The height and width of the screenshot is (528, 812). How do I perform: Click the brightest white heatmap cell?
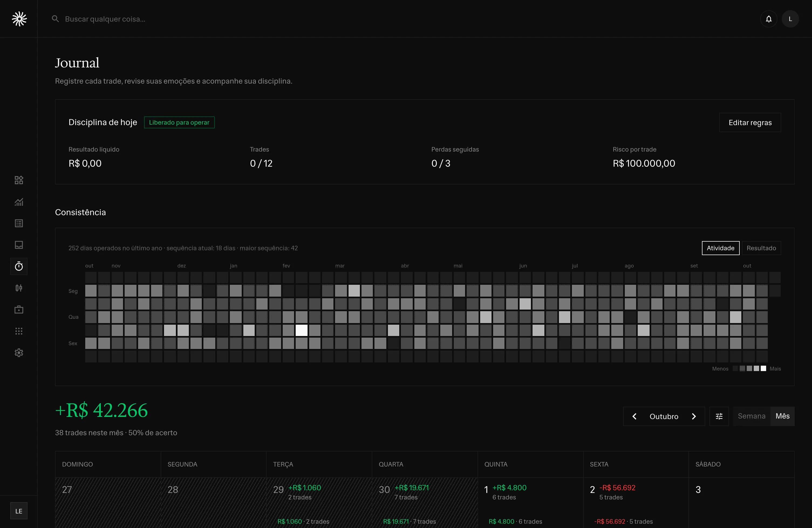301,330
